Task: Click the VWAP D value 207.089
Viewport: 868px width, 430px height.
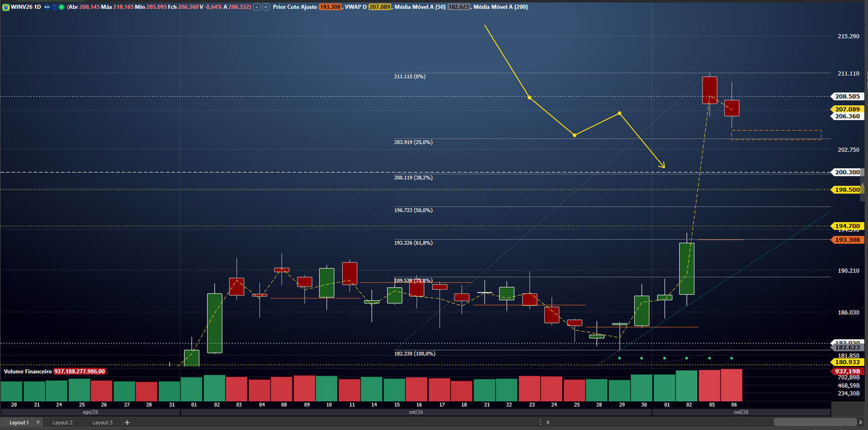Action: 380,7
